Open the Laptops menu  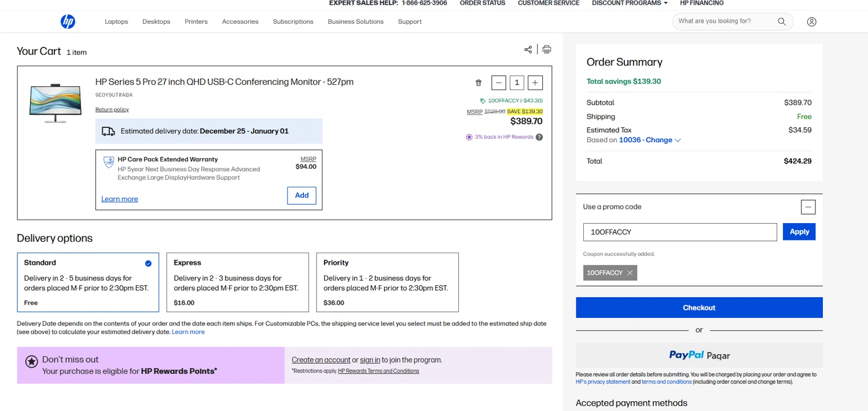(116, 21)
